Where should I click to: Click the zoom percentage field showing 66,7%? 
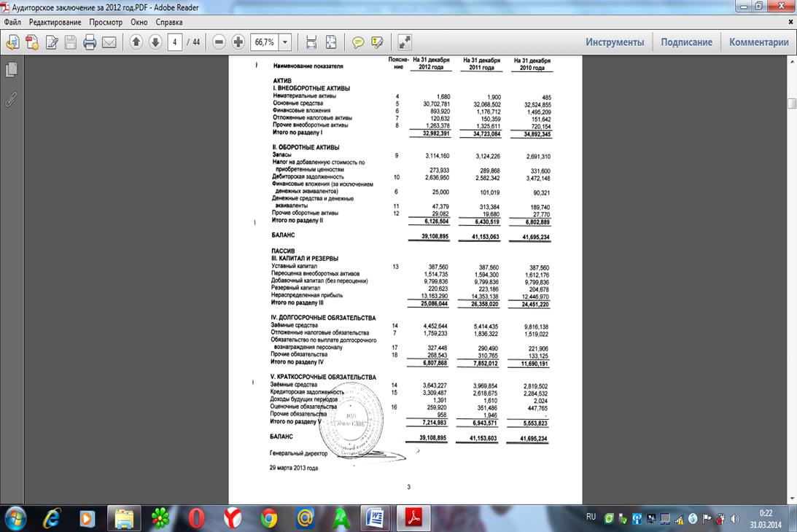click(x=264, y=42)
